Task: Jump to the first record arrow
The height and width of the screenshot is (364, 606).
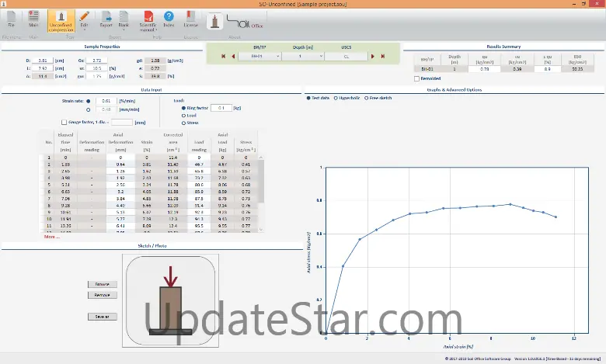Action: click(x=224, y=57)
